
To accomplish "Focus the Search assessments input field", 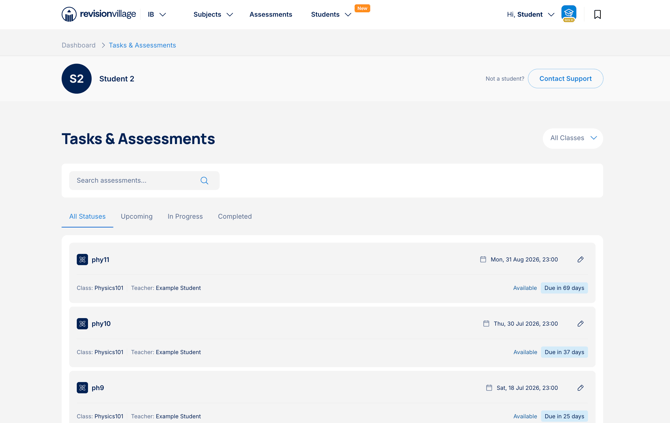I will click(144, 181).
